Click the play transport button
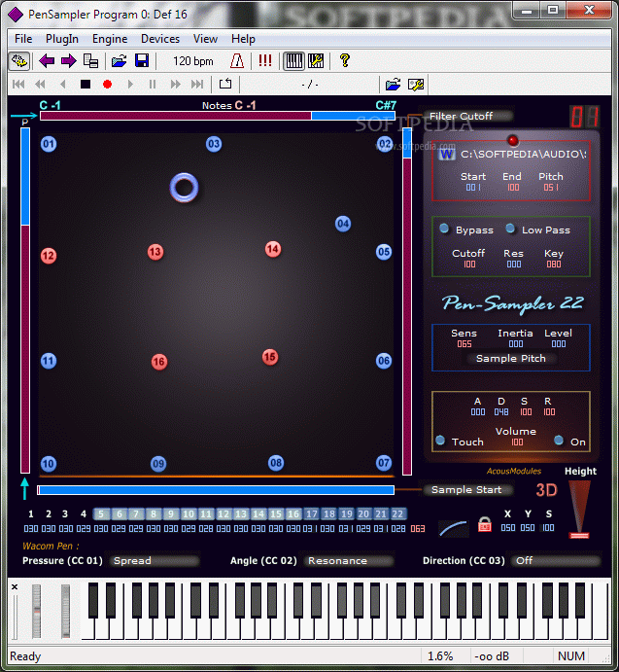The height and width of the screenshot is (672, 619). (130, 84)
